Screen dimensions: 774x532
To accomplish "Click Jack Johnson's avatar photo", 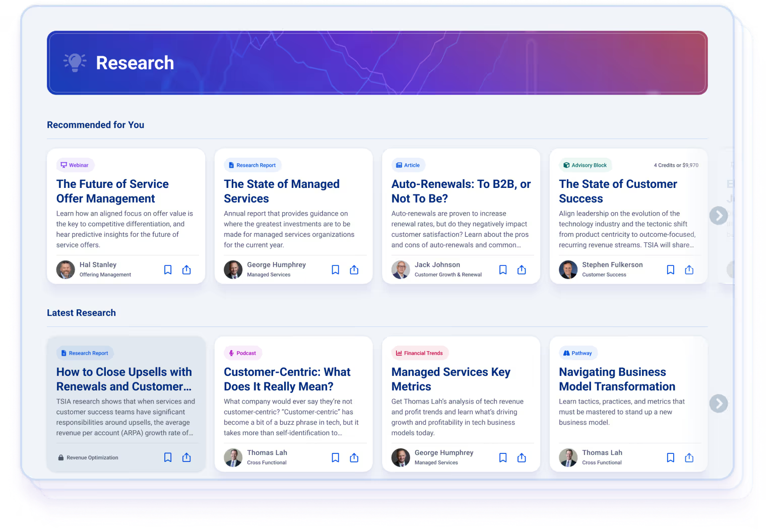I will click(401, 270).
